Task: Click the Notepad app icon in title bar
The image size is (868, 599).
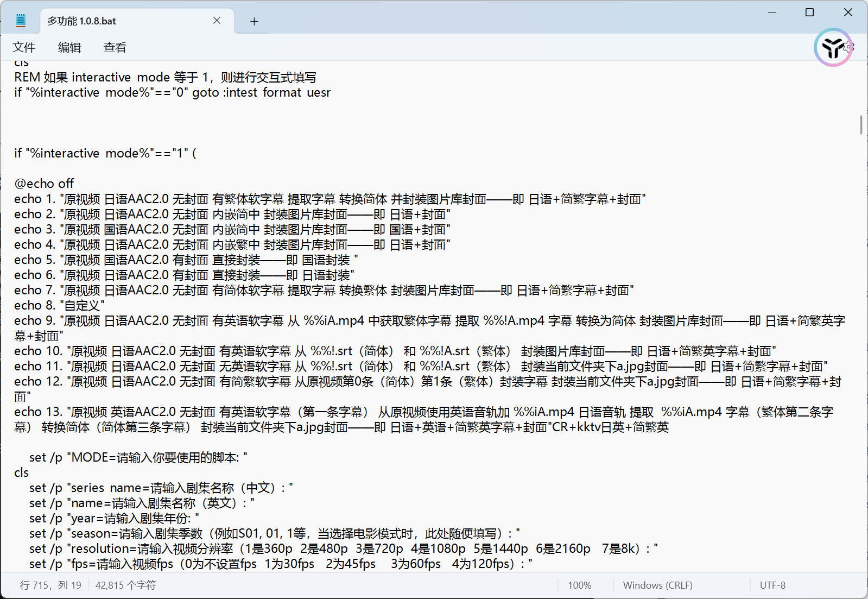Action: pos(21,21)
